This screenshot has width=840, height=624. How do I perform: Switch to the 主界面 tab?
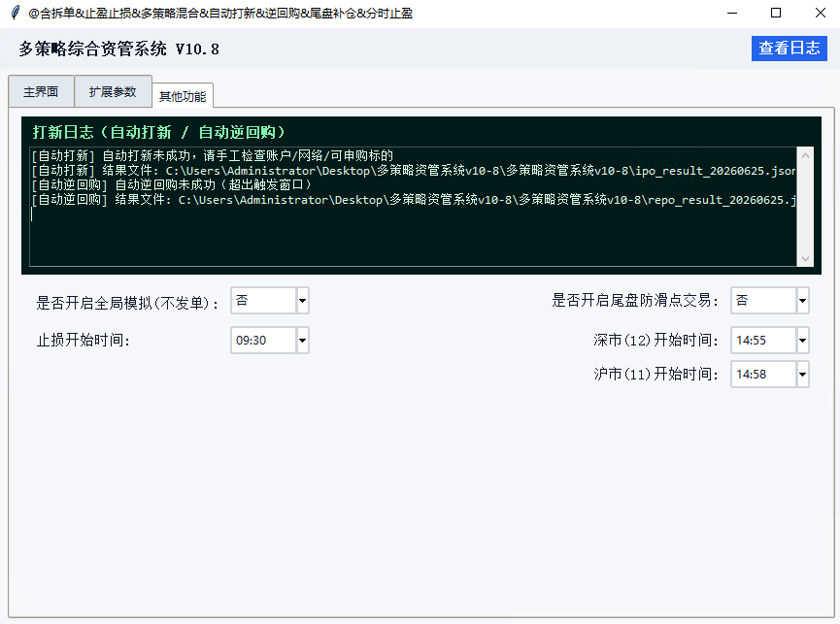pyautogui.click(x=41, y=91)
